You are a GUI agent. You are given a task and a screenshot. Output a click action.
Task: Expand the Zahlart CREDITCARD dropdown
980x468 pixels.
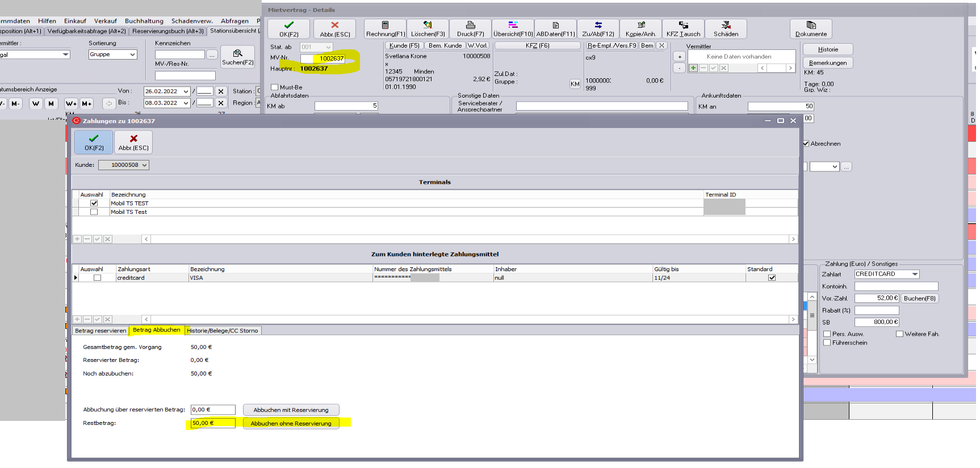click(915, 274)
